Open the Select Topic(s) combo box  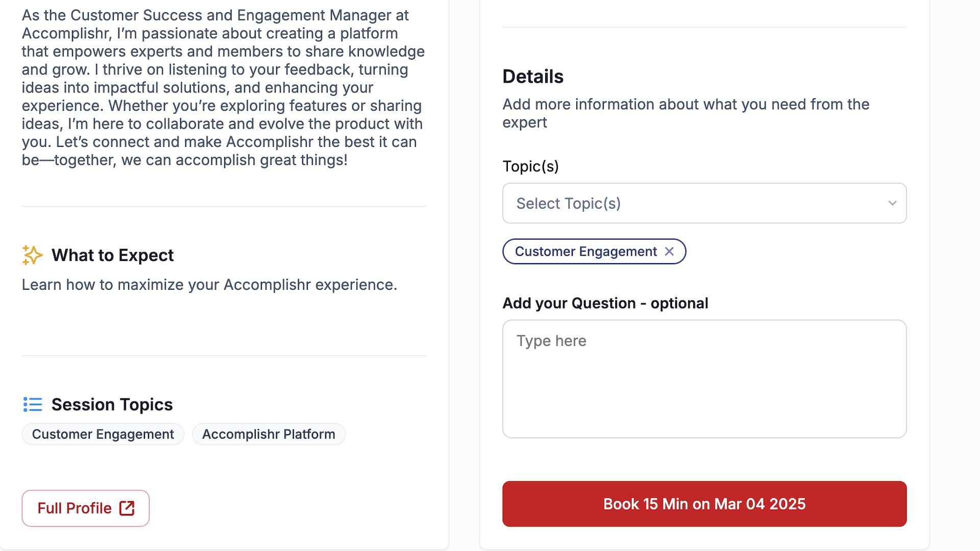pos(704,203)
